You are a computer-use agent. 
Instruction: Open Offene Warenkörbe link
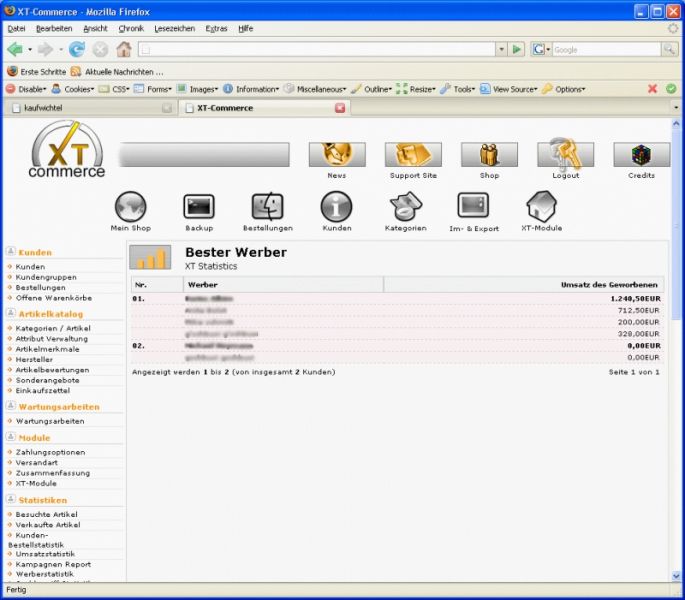54,298
